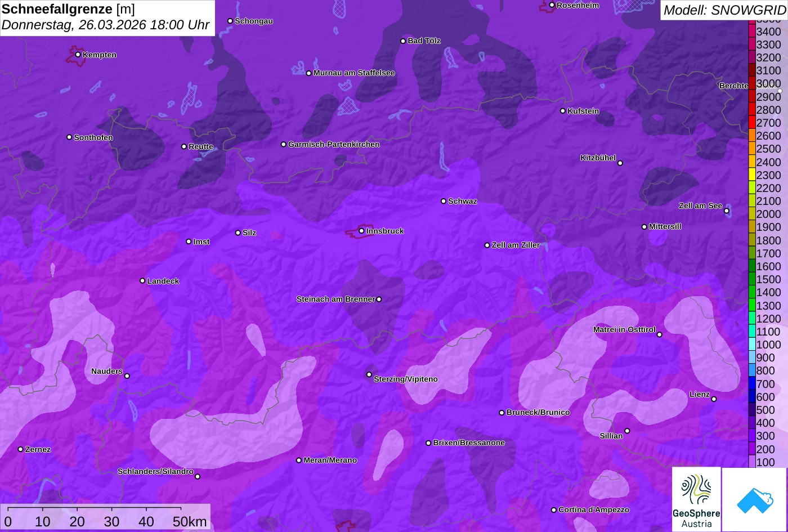Click the Lienz marker dot
The image size is (788, 532).
click(714, 399)
